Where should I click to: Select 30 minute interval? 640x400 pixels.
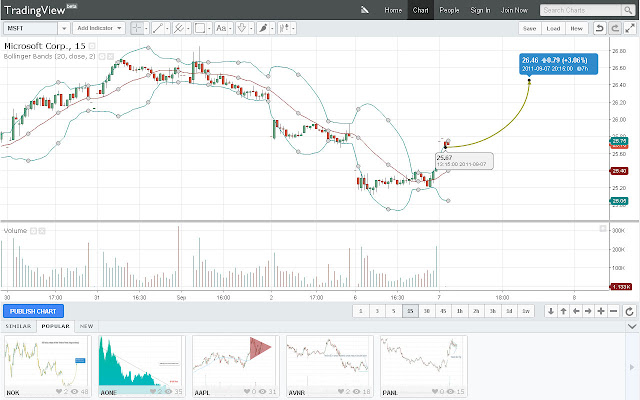click(427, 311)
